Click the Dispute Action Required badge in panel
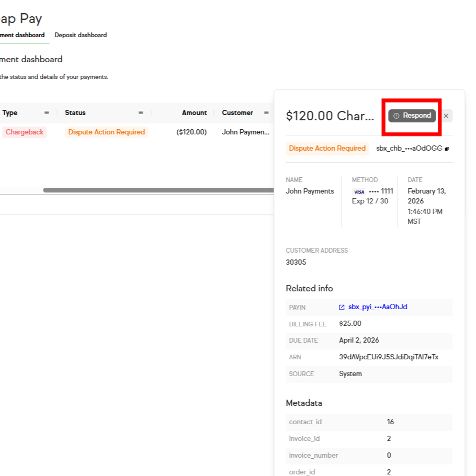This screenshot has width=476, height=476. (x=327, y=149)
